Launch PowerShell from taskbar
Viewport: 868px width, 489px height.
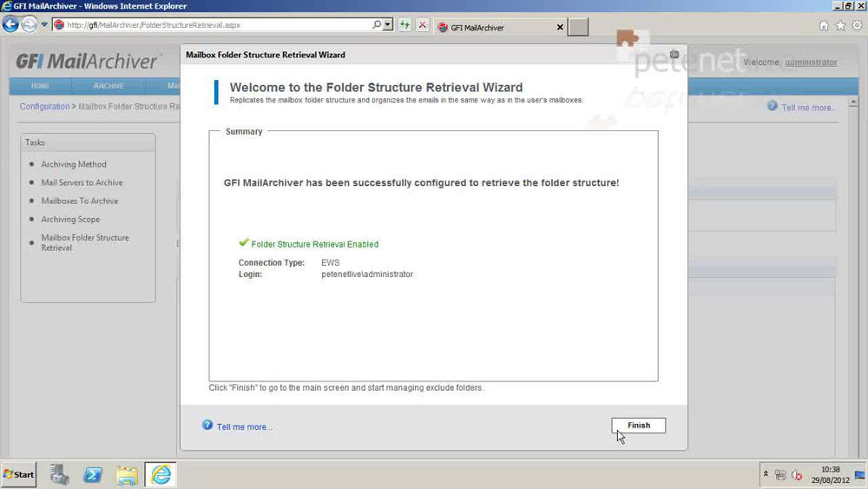(x=93, y=474)
